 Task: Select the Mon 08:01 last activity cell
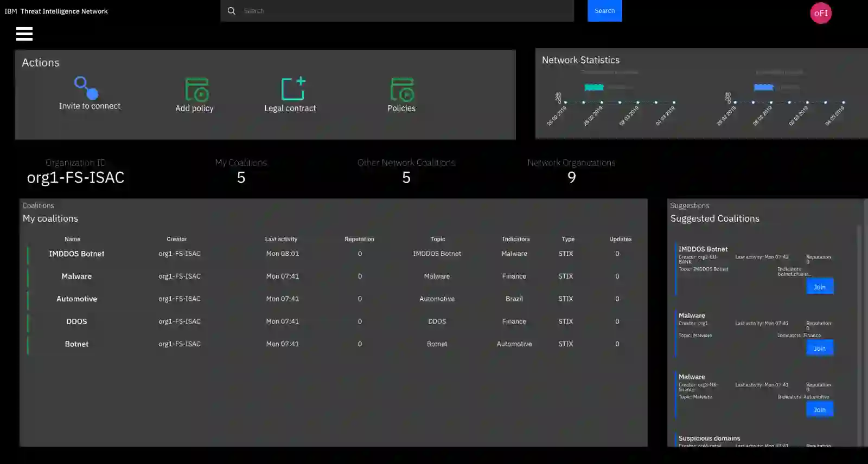pos(282,254)
